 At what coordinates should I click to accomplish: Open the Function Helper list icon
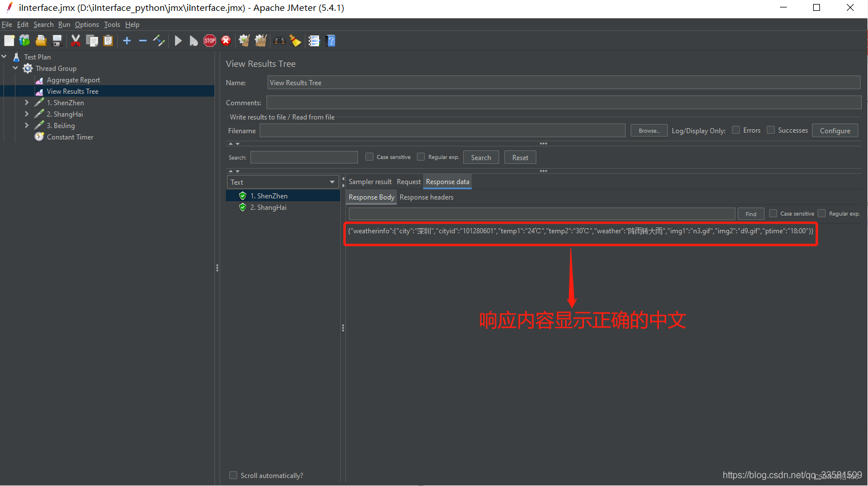point(314,41)
